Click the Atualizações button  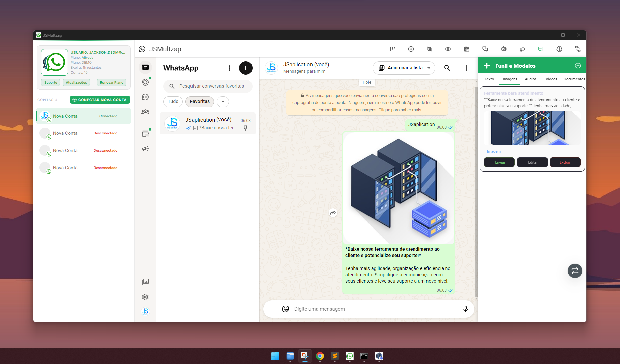(x=76, y=82)
